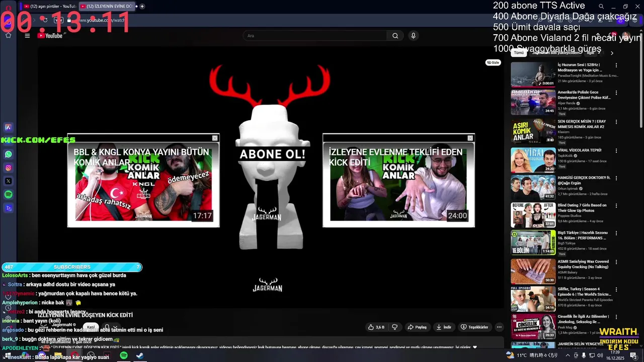
Task: Select the 'JagermaN adlı yükleyiciden' filter chip
Action: (x=555, y=53)
